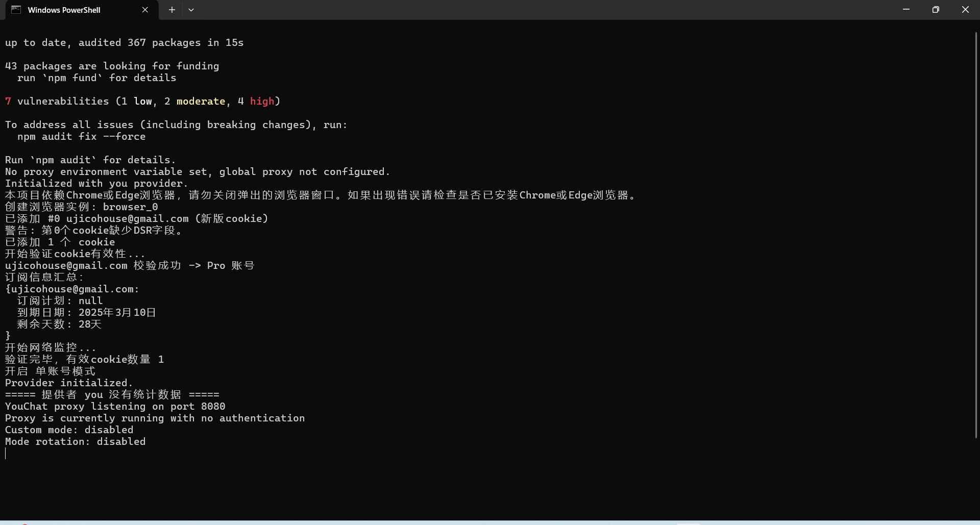
Task: Click the "Mode rotation: disabled" line
Action: coord(75,442)
